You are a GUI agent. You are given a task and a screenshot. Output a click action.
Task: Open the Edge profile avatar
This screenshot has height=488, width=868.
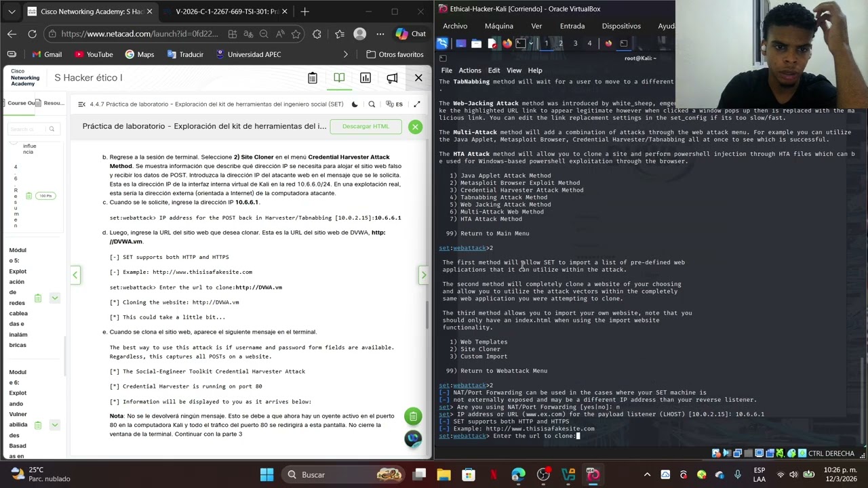click(360, 34)
